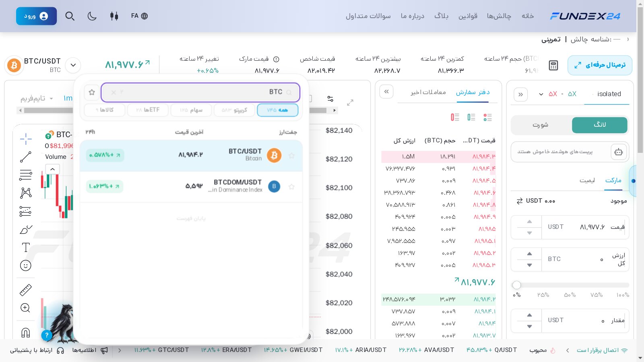Screen dimensions: 644x362
Task: Select BTCDOM/USDT pair row
Action: click(x=191, y=187)
